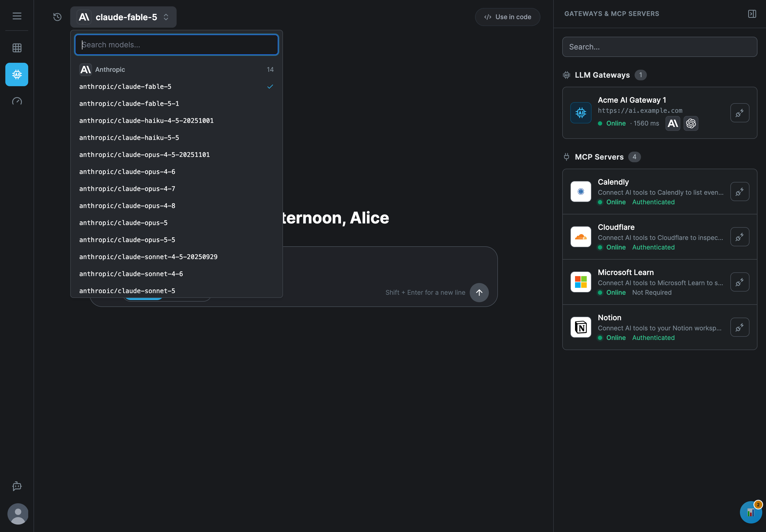
Task: Pick anthropic/claude-opus-4-6 model
Action: point(176,172)
